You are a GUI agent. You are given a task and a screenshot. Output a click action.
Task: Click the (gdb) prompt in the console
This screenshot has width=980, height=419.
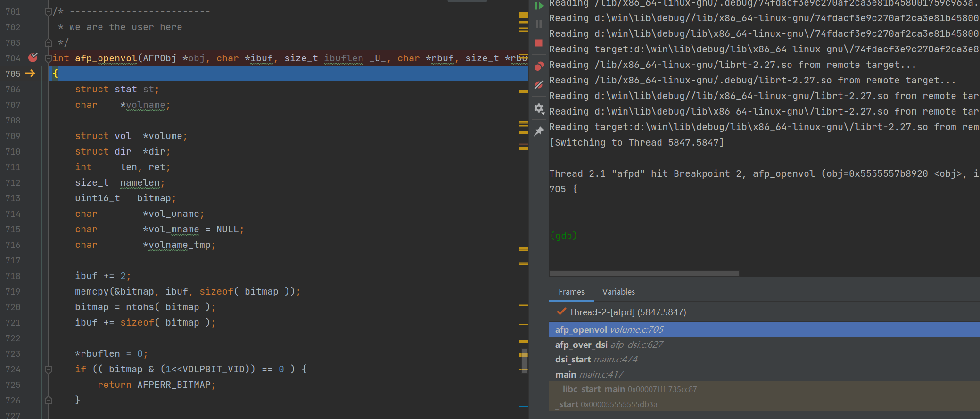click(563, 236)
